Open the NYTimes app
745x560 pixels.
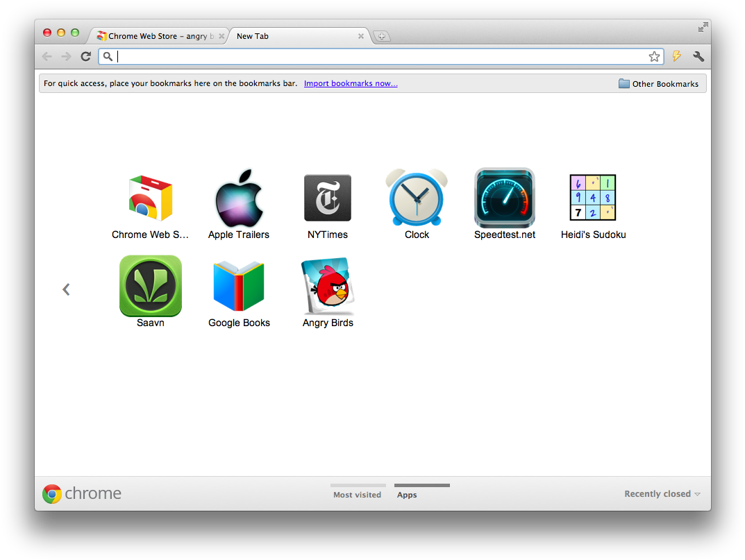click(x=327, y=198)
